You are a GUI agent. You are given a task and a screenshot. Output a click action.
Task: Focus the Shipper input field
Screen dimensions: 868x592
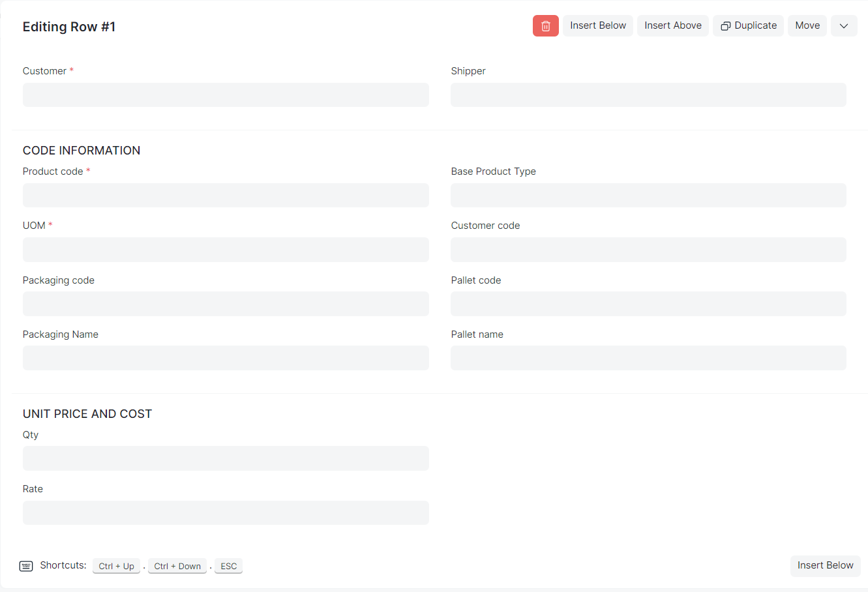point(648,95)
